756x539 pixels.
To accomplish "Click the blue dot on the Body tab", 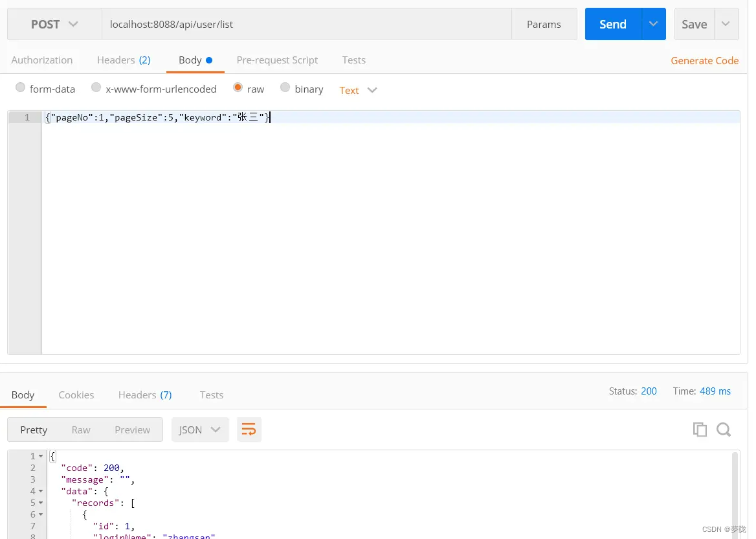I will (x=208, y=59).
